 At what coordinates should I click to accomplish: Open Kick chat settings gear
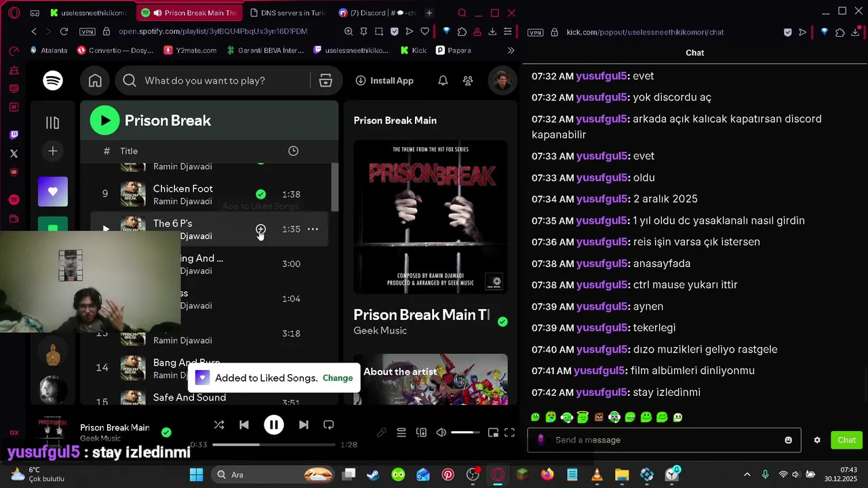pyautogui.click(x=817, y=440)
